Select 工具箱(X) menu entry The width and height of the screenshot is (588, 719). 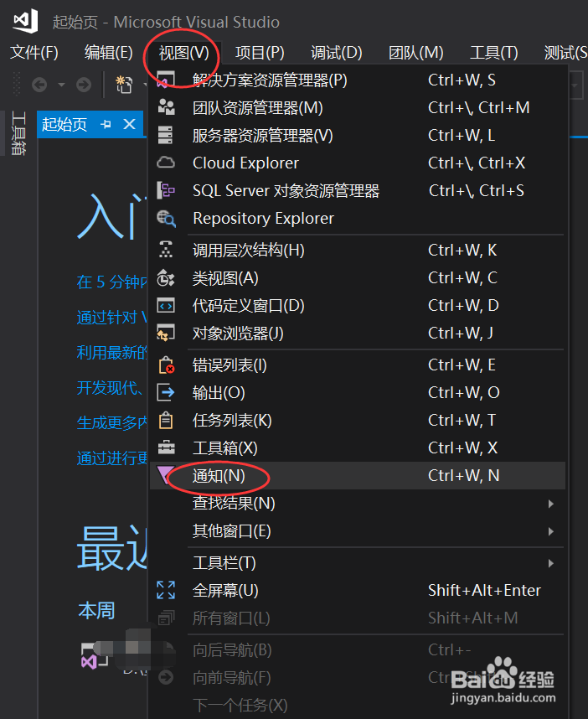click(358, 447)
